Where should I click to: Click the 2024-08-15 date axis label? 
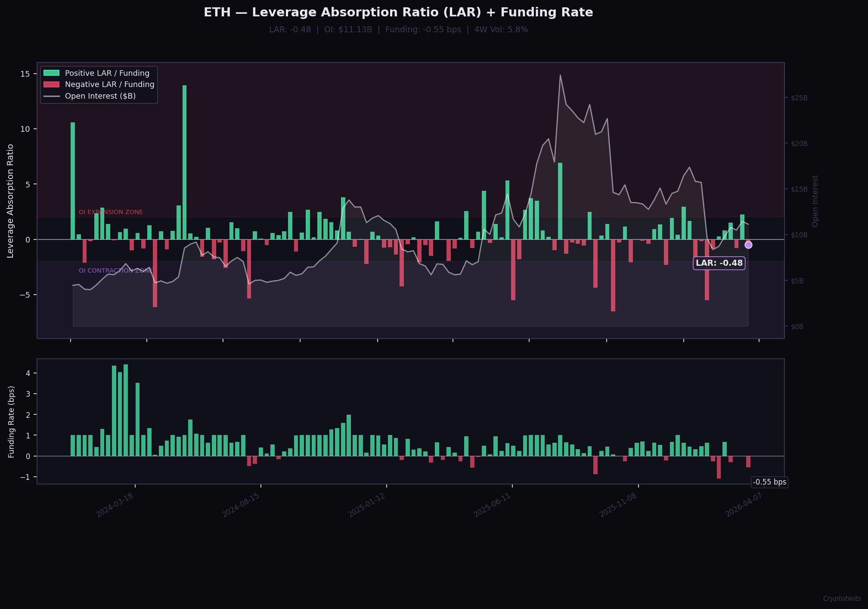[241, 505]
